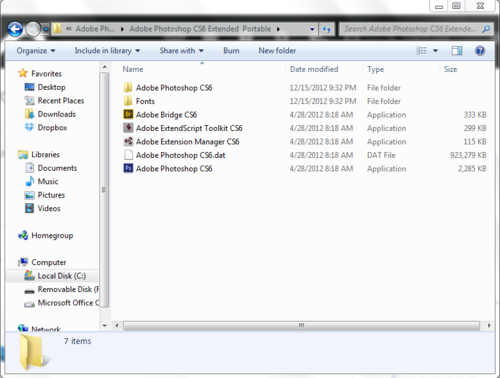Click the folder icon in the address bar

pos(57,29)
